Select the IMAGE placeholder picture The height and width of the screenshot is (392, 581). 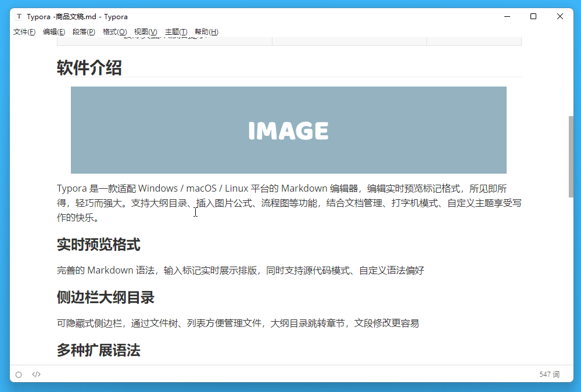point(288,130)
